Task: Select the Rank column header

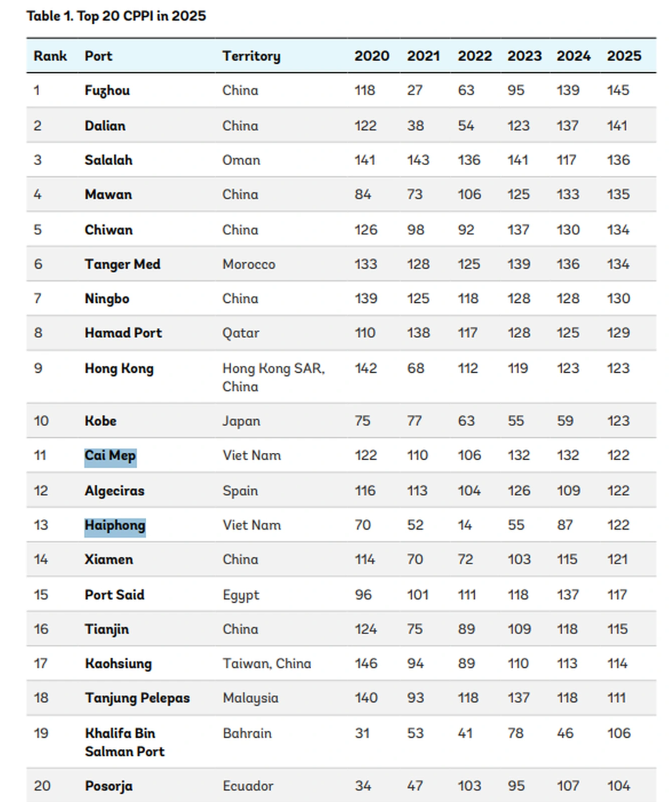Action: (50, 56)
